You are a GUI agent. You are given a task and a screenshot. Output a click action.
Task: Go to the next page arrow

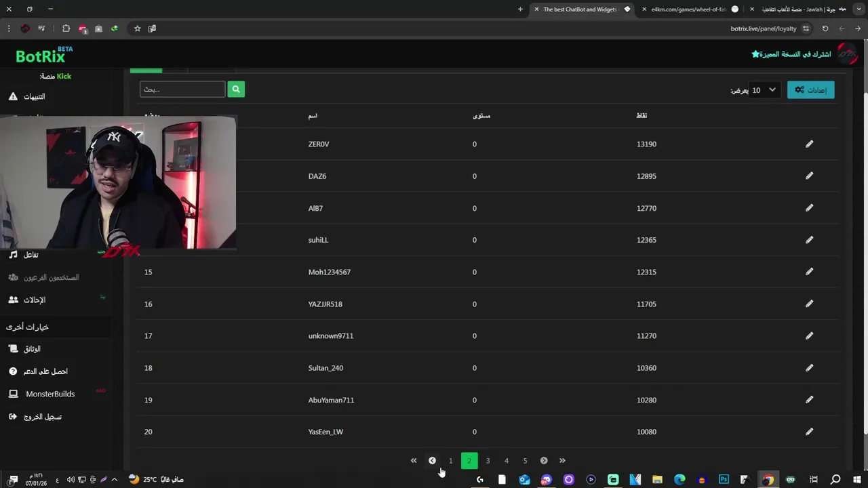click(x=544, y=461)
